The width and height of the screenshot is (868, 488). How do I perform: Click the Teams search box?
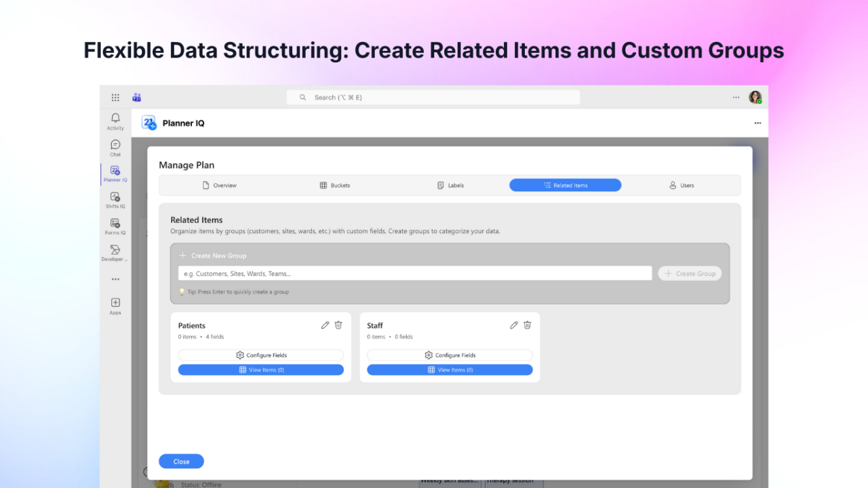coord(433,98)
